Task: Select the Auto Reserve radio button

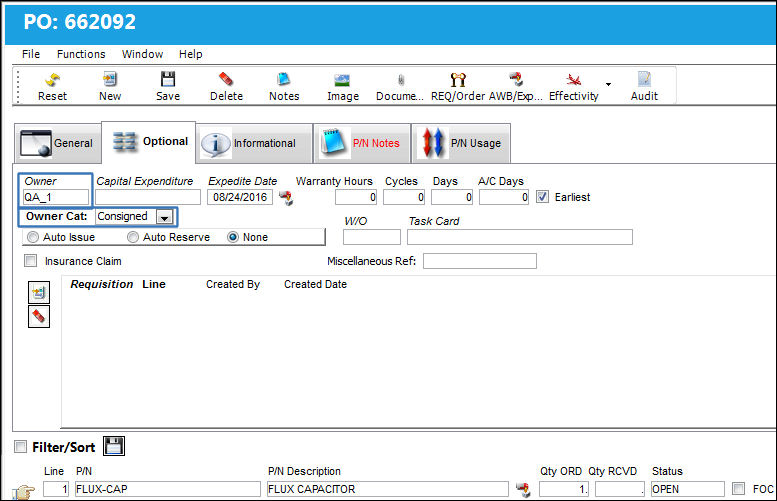Action: [133, 237]
